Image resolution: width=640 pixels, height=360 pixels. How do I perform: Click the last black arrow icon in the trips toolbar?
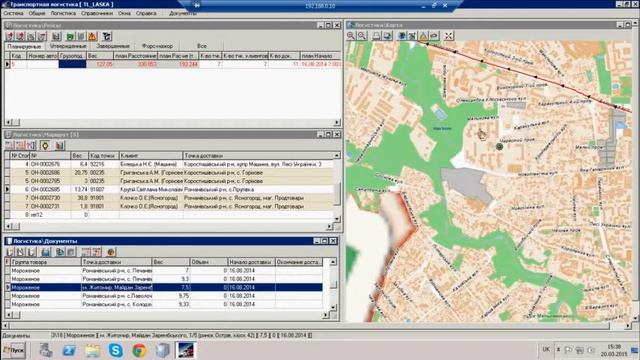tap(107, 36)
